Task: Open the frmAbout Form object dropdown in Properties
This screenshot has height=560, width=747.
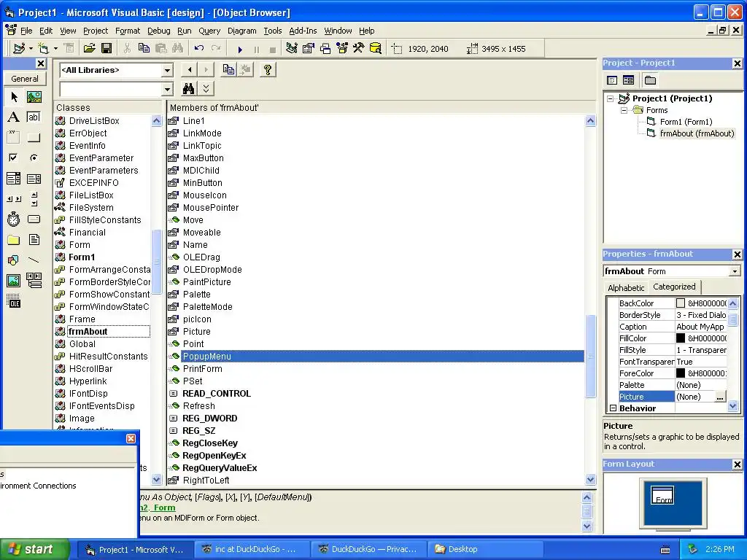Action: 735,271
